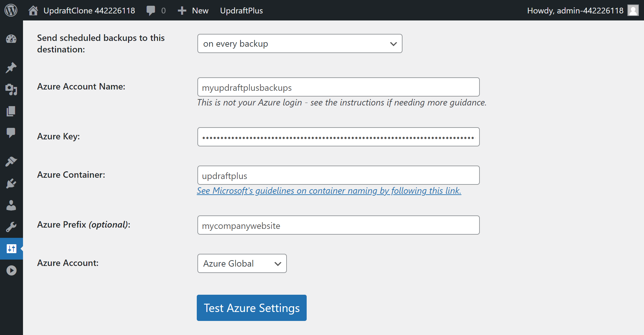Open the Comments sidebar icon
Screen dimensions: 644x335
pos(11,133)
